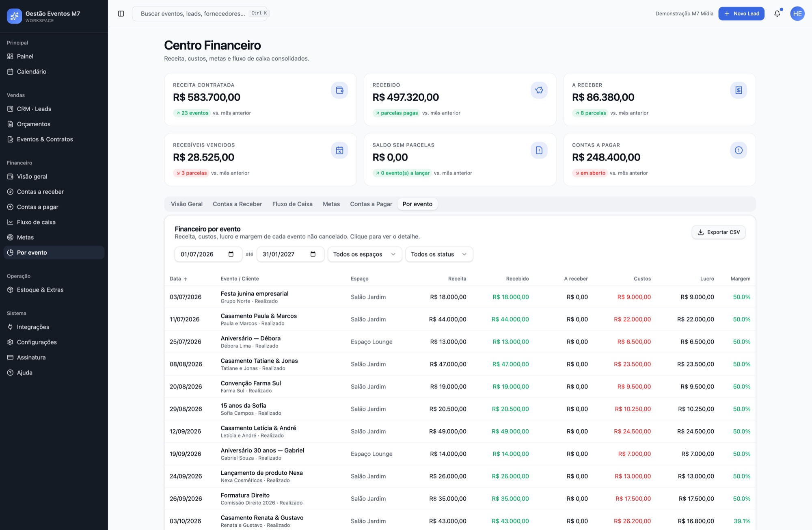Screen dimensions: 812x530
Task: Click the Gestão Eventos M7 logo icon
Action: point(14,16)
